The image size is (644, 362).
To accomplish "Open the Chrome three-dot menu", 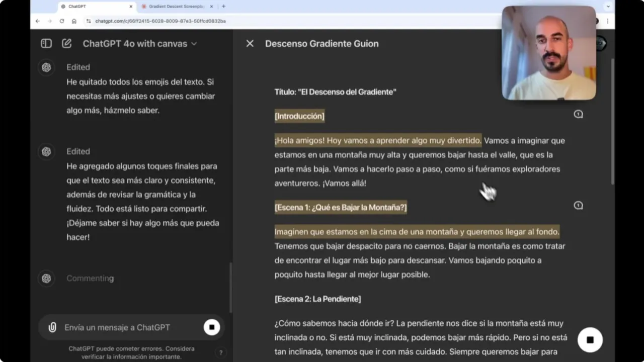I will click(x=608, y=21).
